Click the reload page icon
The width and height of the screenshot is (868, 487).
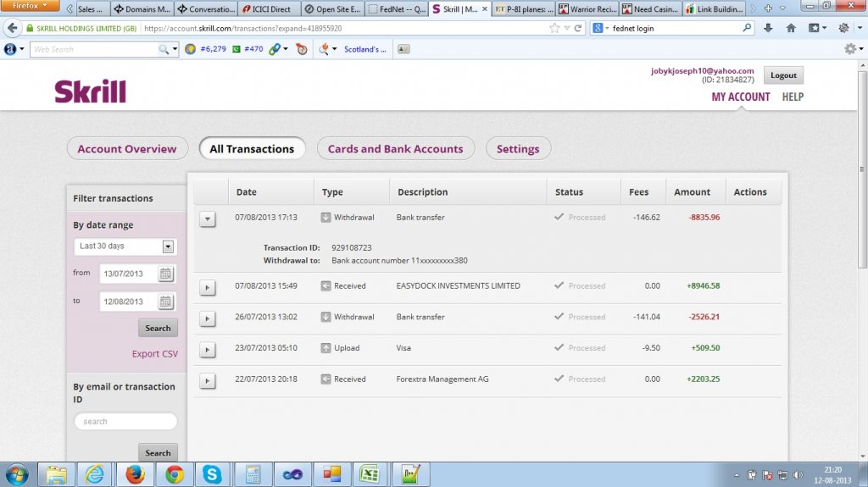click(x=578, y=28)
